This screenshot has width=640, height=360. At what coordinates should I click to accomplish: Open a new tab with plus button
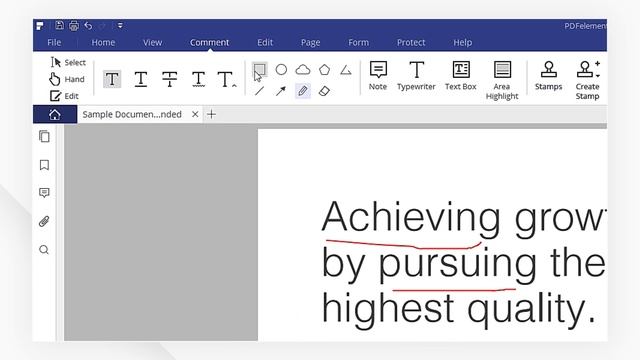click(x=211, y=114)
